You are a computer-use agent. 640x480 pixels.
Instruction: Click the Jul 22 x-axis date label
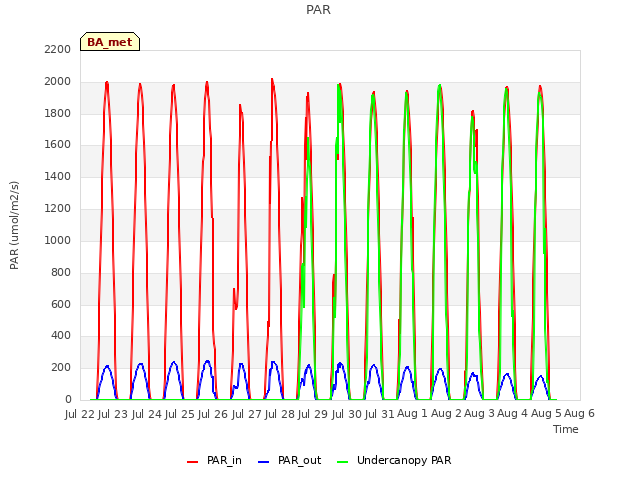[x=80, y=414]
